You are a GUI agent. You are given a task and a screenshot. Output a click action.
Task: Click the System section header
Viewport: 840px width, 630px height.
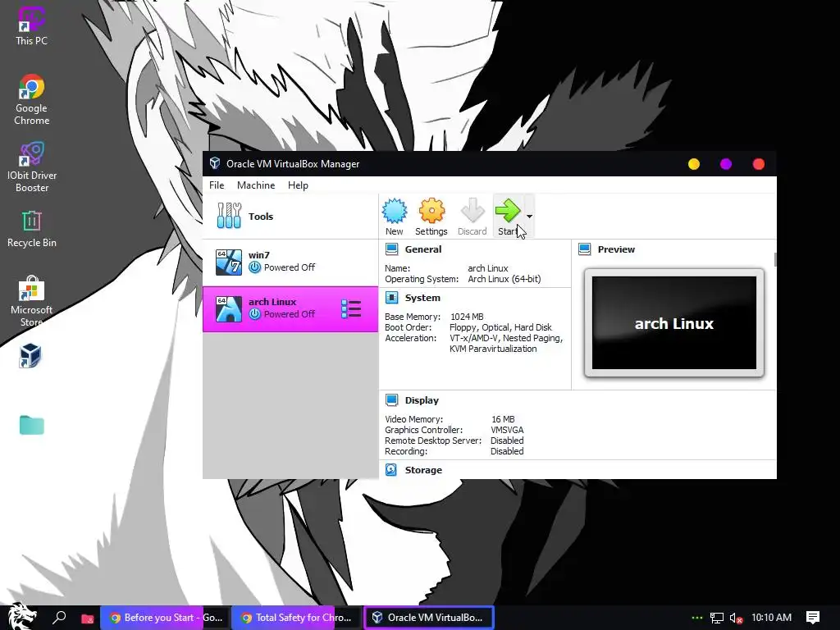tap(422, 298)
